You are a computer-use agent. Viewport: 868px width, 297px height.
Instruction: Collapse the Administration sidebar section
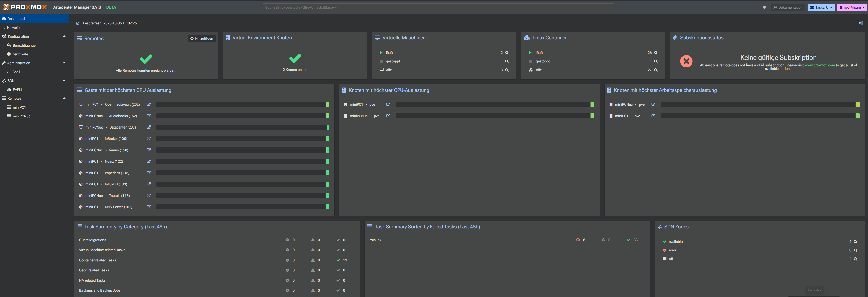(64, 63)
